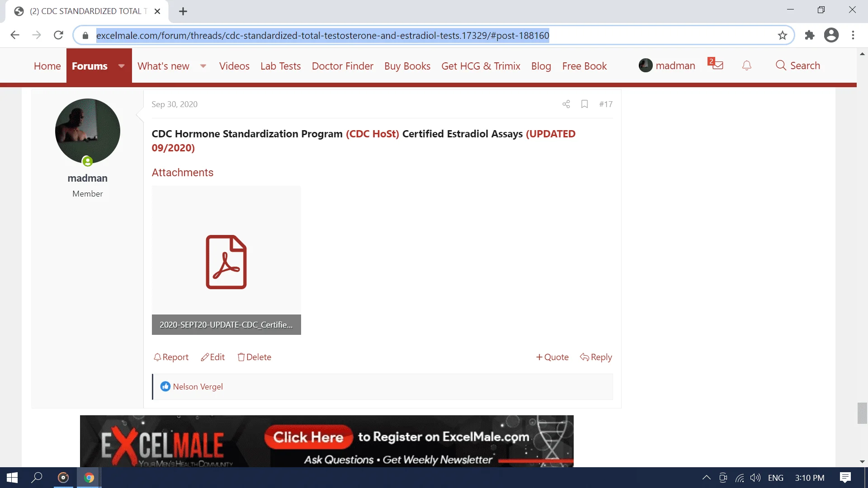Click the Reply link on the post
868x488 pixels.
596,357
